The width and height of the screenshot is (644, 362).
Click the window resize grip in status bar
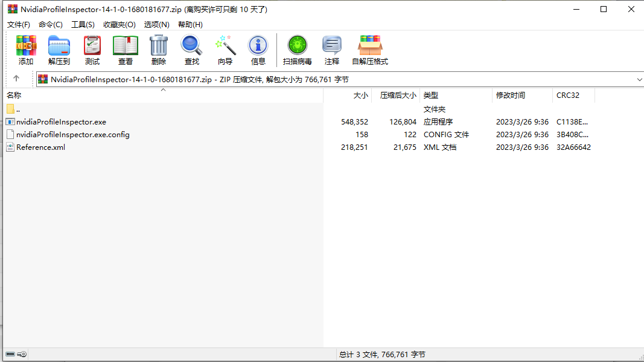(x=641, y=358)
